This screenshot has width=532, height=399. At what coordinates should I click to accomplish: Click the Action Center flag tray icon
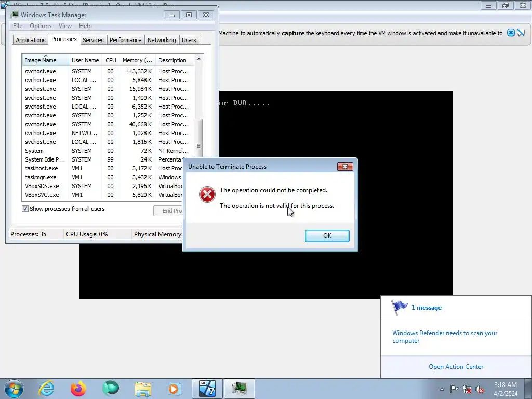[x=454, y=389]
